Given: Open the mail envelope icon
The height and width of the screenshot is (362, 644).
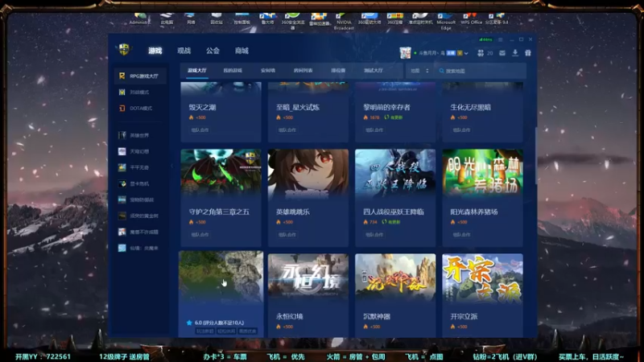Looking at the screenshot, I should point(502,53).
